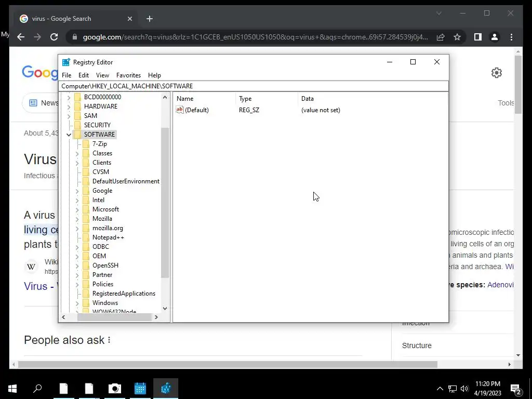
Task: Open Google search settings gear
Action: point(496,73)
